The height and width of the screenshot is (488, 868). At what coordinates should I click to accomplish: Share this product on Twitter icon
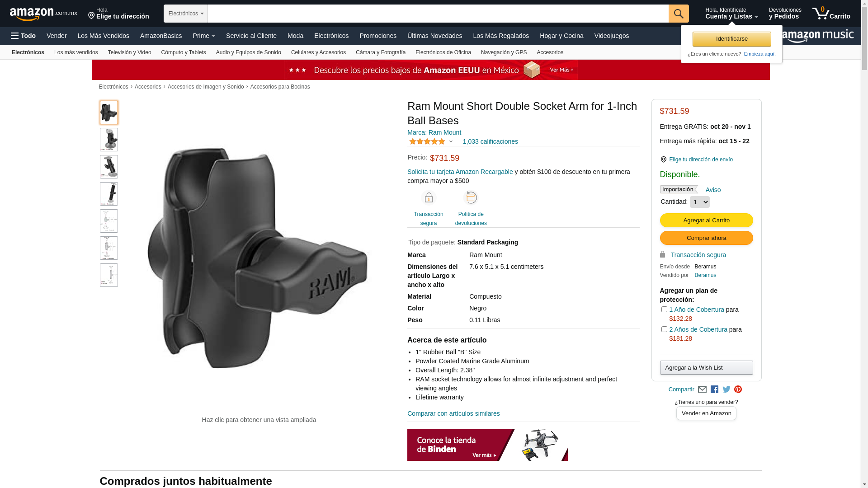726,389
